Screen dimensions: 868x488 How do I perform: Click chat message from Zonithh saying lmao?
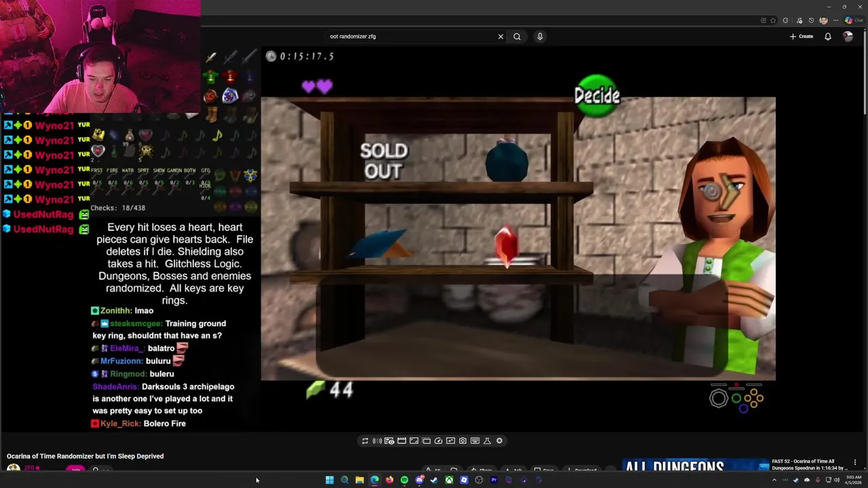pos(123,310)
